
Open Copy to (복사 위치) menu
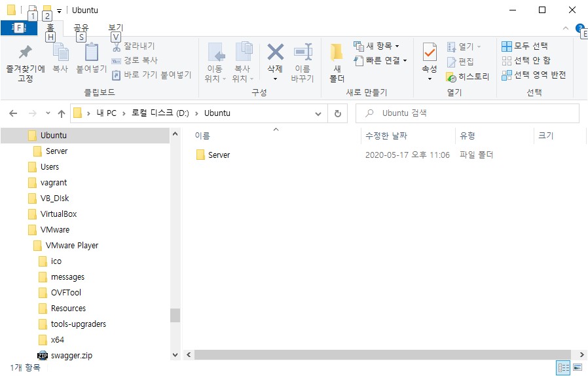click(x=243, y=62)
